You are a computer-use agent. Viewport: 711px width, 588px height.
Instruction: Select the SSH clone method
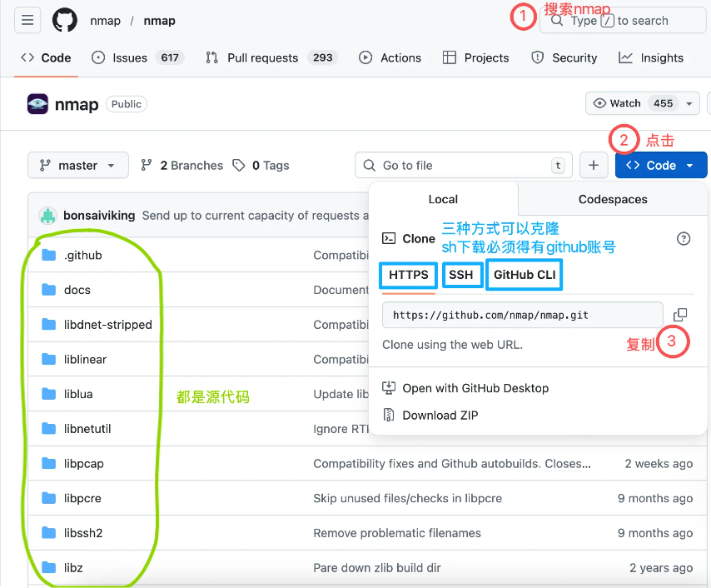click(x=460, y=275)
